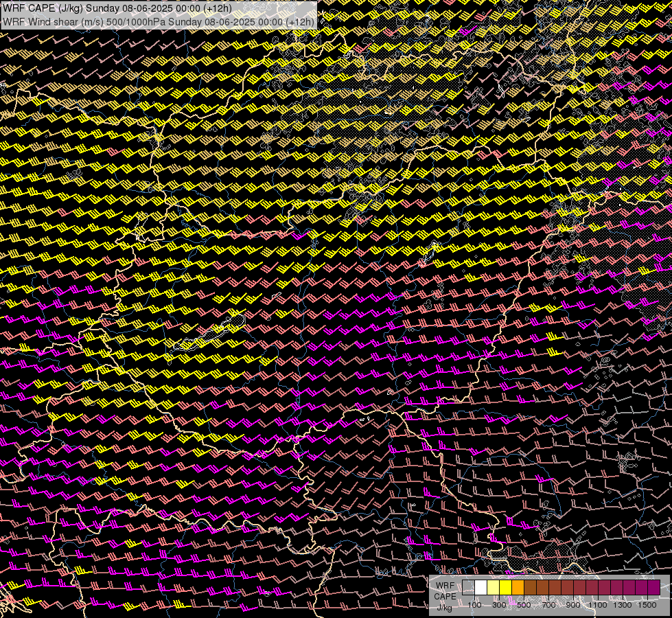Click the 1100 label in the legend
Screen dimensions: 672x618
pos(597,605)
